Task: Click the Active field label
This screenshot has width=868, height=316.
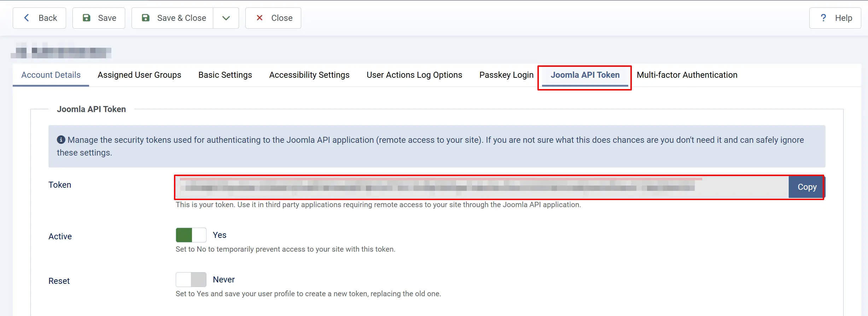Action: click(60, 236)
